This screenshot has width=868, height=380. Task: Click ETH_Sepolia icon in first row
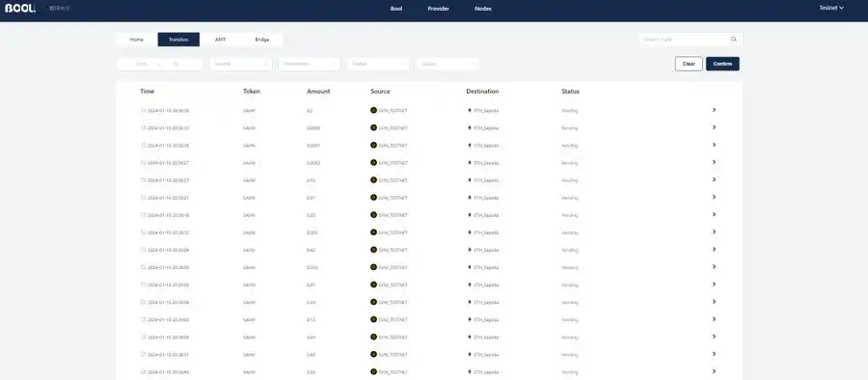tap(470, 110)
